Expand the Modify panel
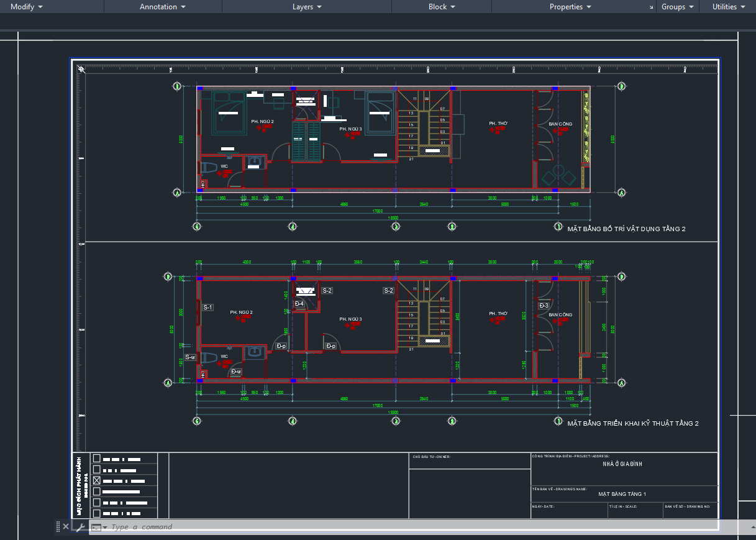 [x=27, y=7]
